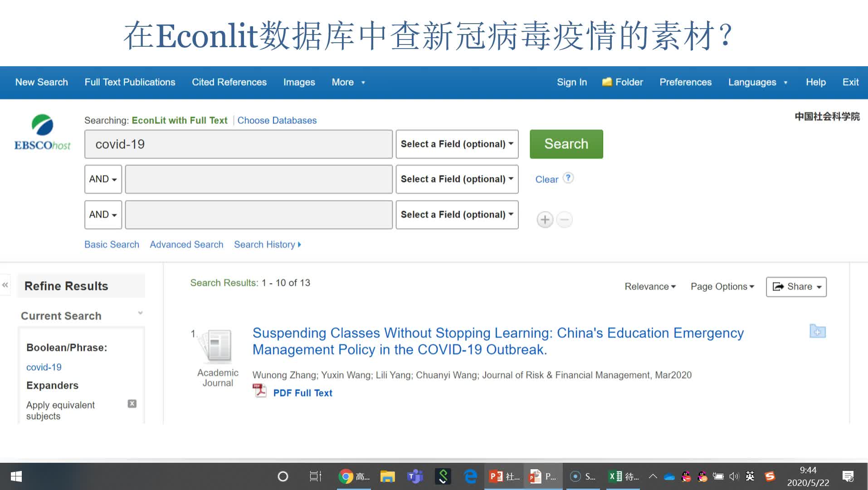Add result 1 to folder icon

click(x=817, y=331)
